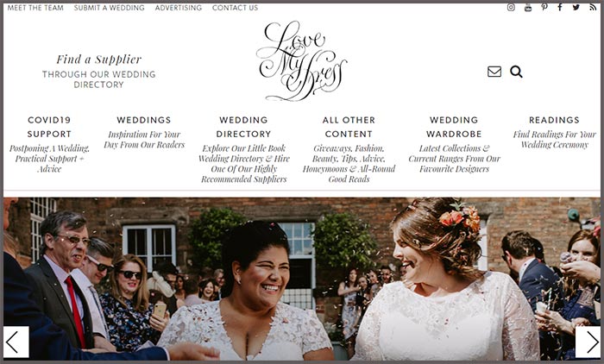
Task: Open search with the magnifier icon
Action: pyautogui.click(x=516, y=72)
